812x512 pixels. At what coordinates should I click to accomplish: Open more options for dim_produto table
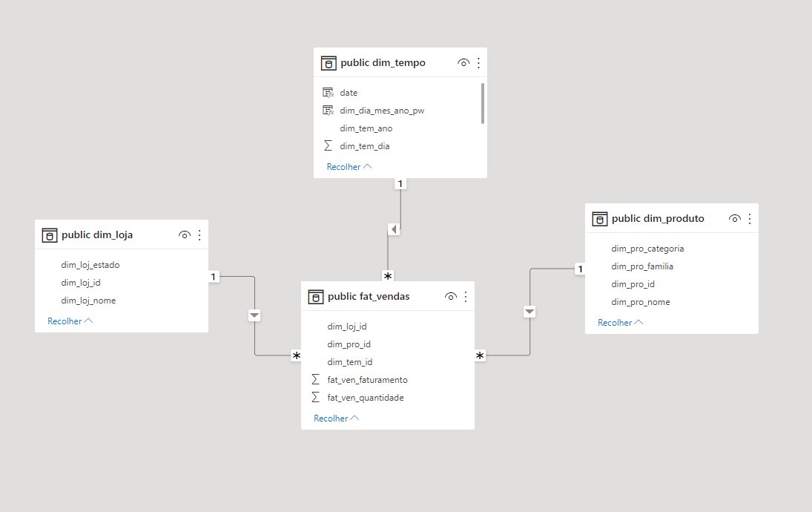750,219
